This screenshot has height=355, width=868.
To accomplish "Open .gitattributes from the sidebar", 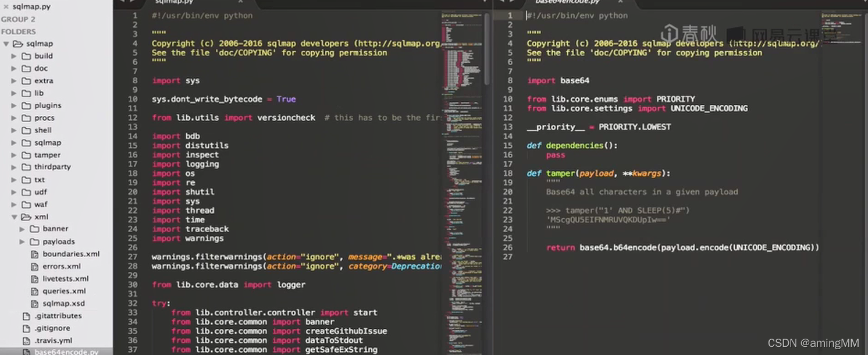I will point(58,316).
